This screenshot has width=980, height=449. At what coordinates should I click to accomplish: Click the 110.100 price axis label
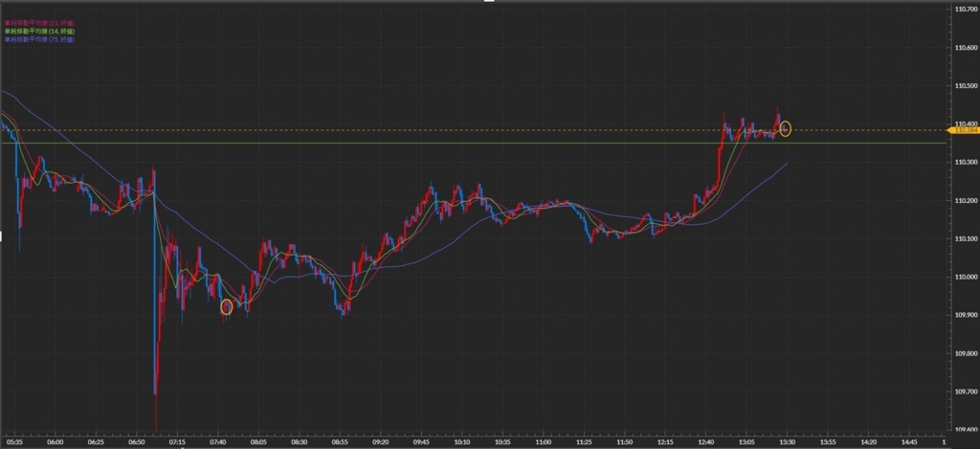click(x=966, y=238)
